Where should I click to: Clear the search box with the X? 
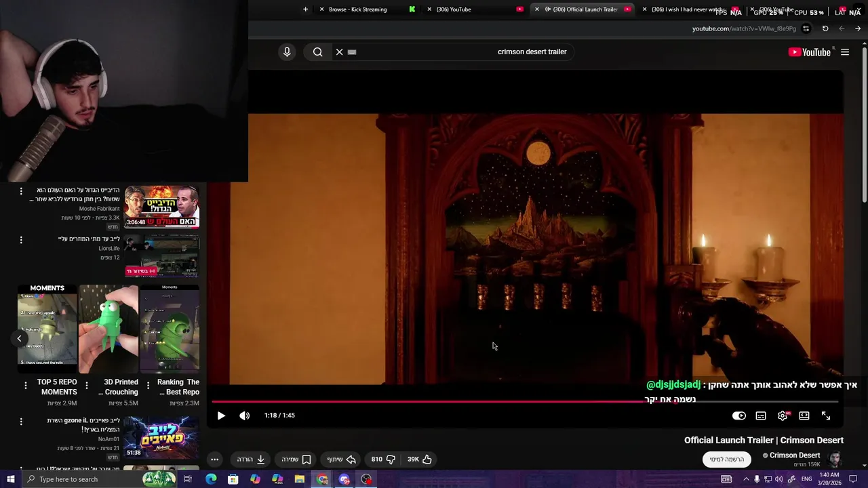coord(339,52)
